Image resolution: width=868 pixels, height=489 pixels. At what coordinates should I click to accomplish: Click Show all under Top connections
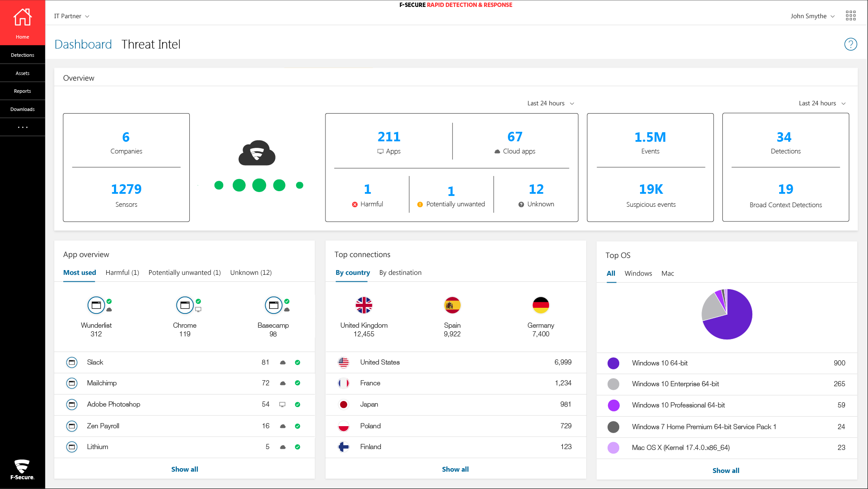pos(455,469)
